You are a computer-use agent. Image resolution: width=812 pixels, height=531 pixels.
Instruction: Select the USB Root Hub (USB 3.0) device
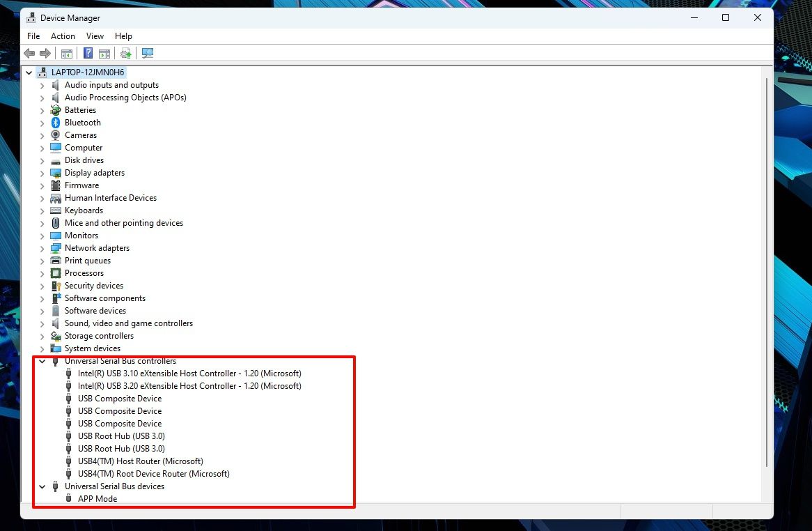point(121,436)
